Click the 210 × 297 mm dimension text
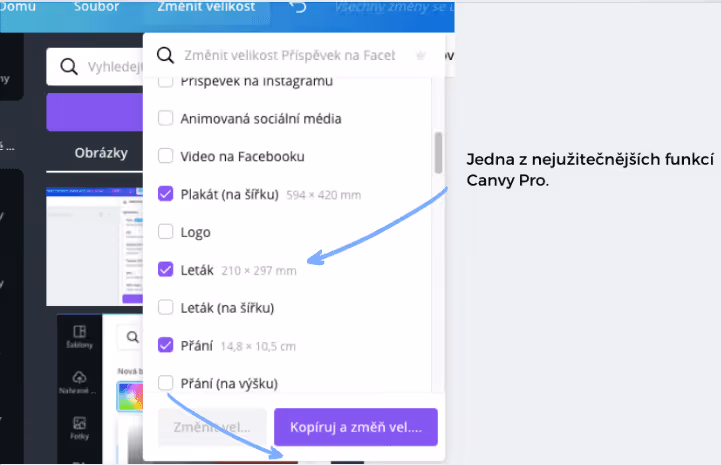 pyautogui.click(x=259, y=270)
